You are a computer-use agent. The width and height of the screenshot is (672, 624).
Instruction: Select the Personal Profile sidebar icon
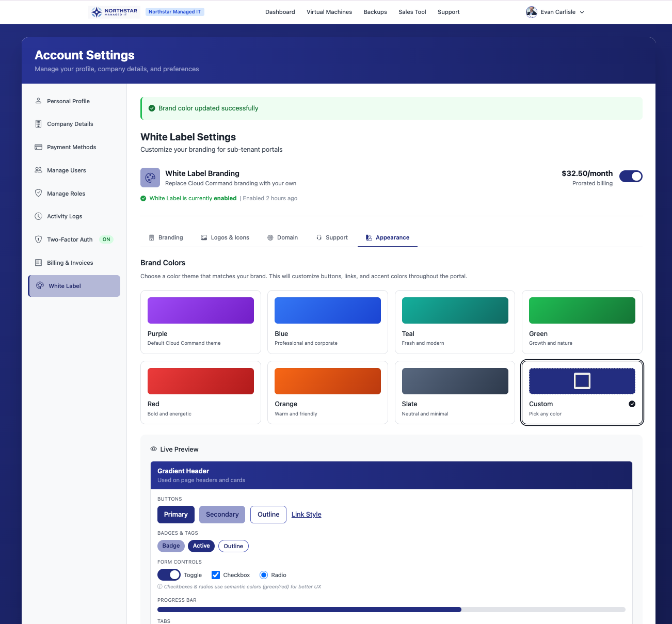[38, 101]
